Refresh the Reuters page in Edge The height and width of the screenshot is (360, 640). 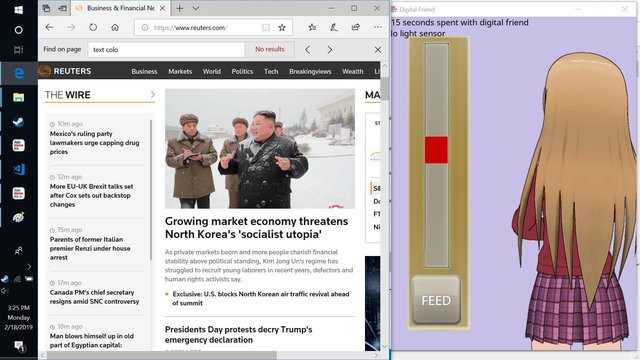tap(93, 27)
